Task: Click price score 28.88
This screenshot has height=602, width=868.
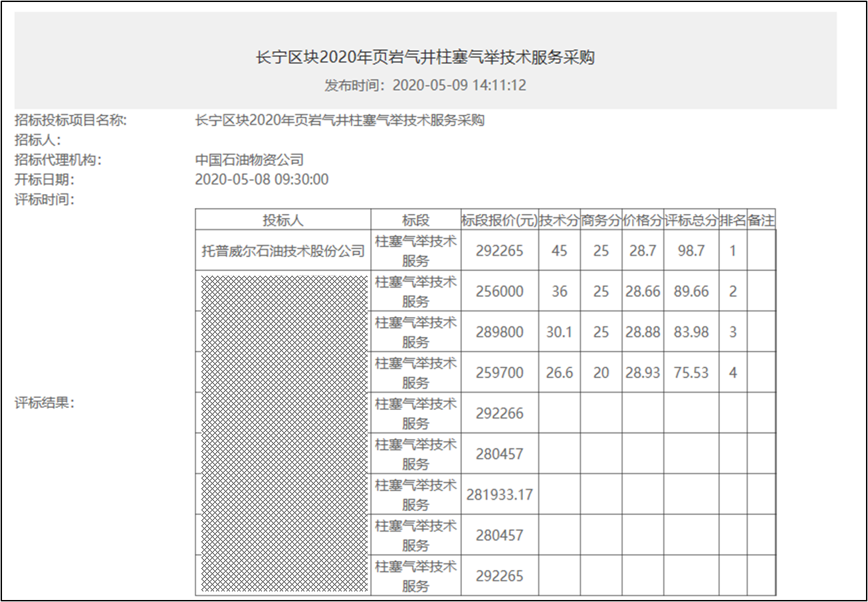Action: click(x=643, y=332)
